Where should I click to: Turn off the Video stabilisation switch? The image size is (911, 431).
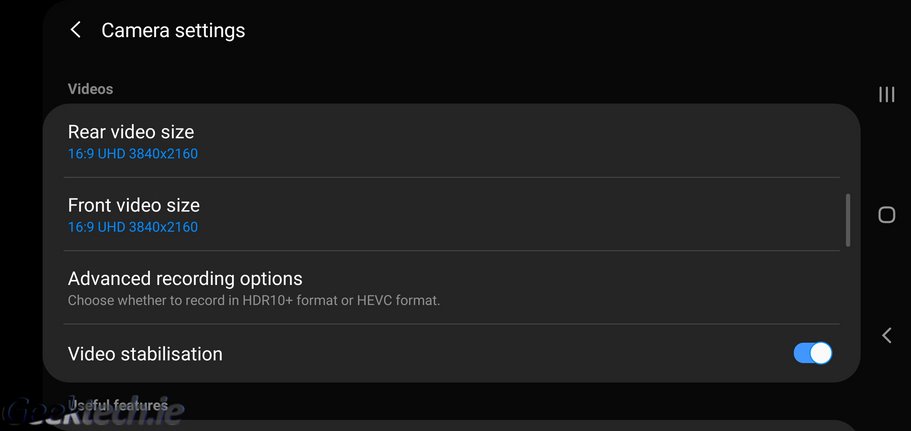click(812, 353)
